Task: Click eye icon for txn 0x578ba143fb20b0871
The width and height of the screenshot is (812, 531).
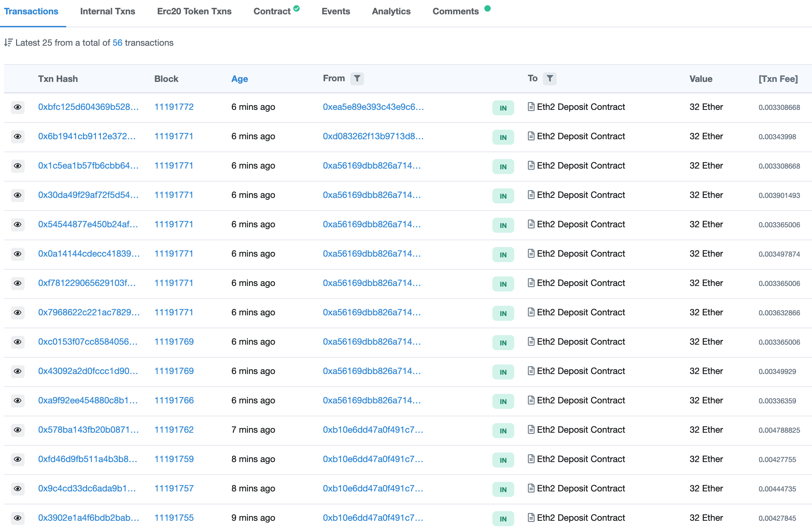Action: click(17, 430)
